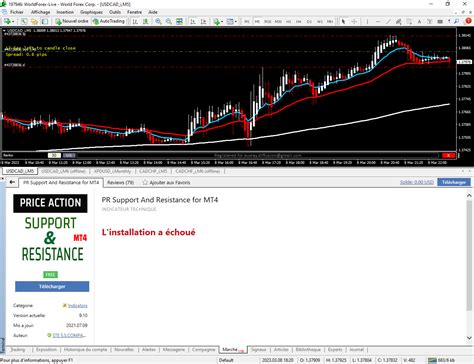
Task: Switch chart to bar chart icon
Action: [135, 21]
